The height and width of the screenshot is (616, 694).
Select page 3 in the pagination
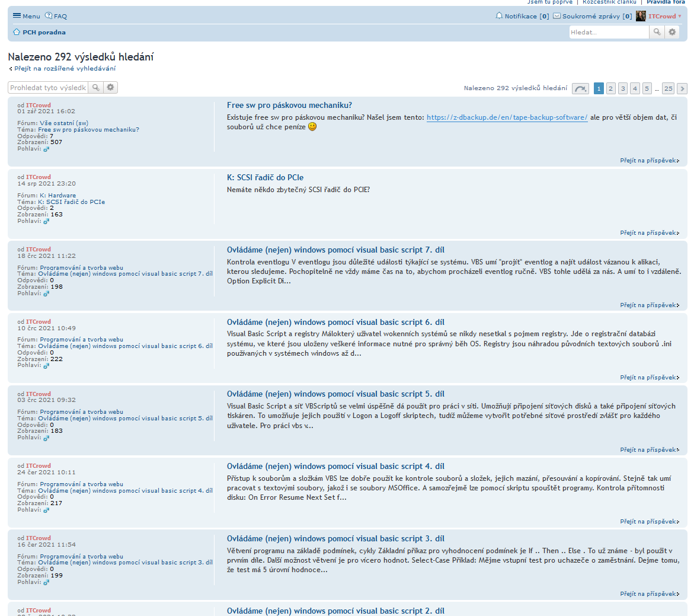(x=623, y=88)
